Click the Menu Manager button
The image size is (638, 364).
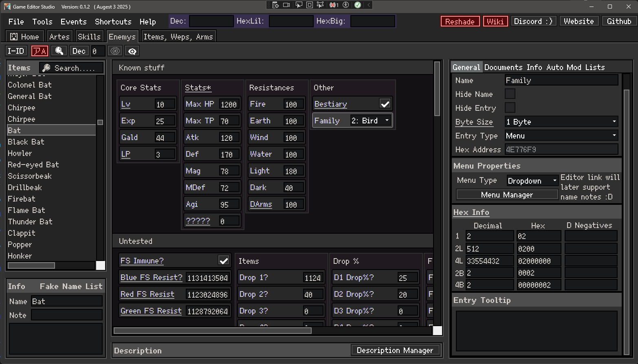507,195
